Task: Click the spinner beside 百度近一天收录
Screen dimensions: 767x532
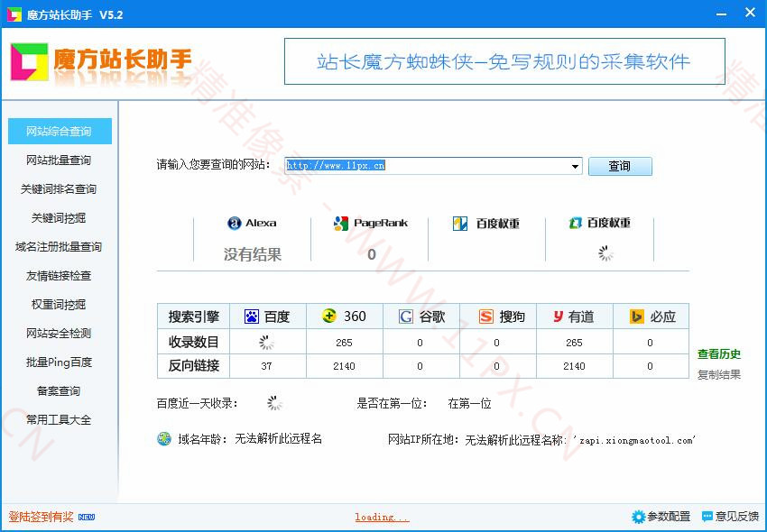Action: pos(274,403)
